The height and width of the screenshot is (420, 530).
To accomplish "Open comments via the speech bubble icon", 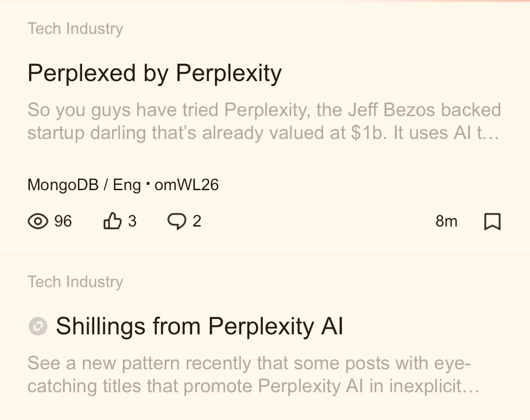I will pyautogui.click(x=176, y=221).
